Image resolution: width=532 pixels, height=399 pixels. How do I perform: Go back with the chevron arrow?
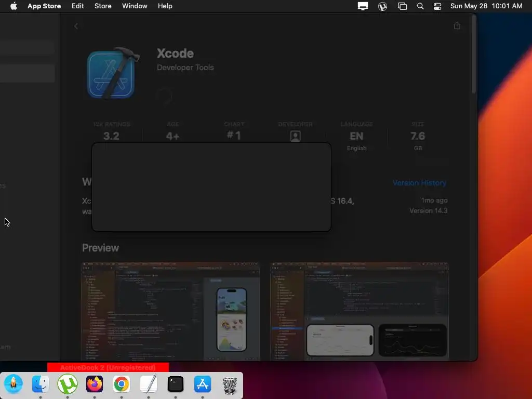pyautogui.click(x=76, y=26)
